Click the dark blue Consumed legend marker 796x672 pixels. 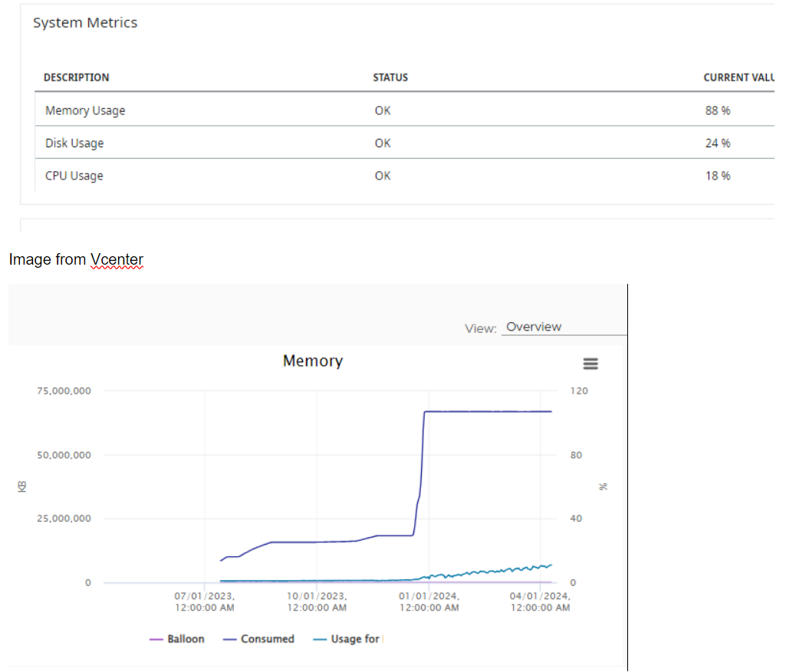click(230, 640)
